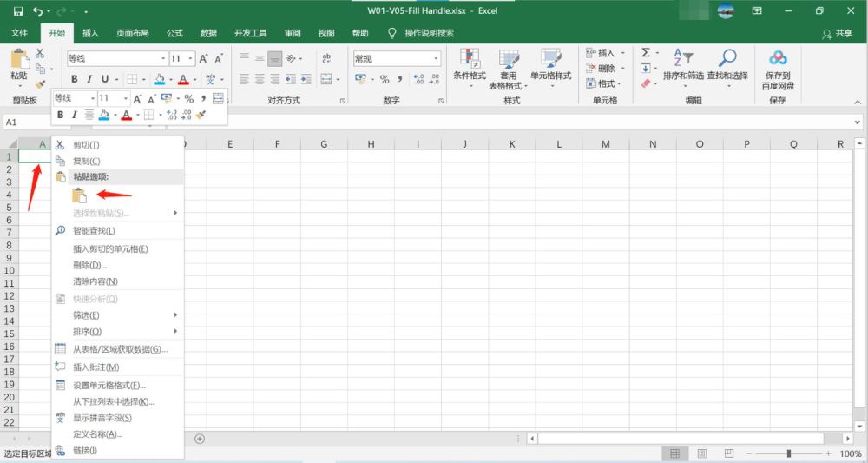Image resolution: width=868 pixels, height=463 pixels.
Task: Toggle bottom vertical align button in ribbon
Action: (x=274, y=58)
